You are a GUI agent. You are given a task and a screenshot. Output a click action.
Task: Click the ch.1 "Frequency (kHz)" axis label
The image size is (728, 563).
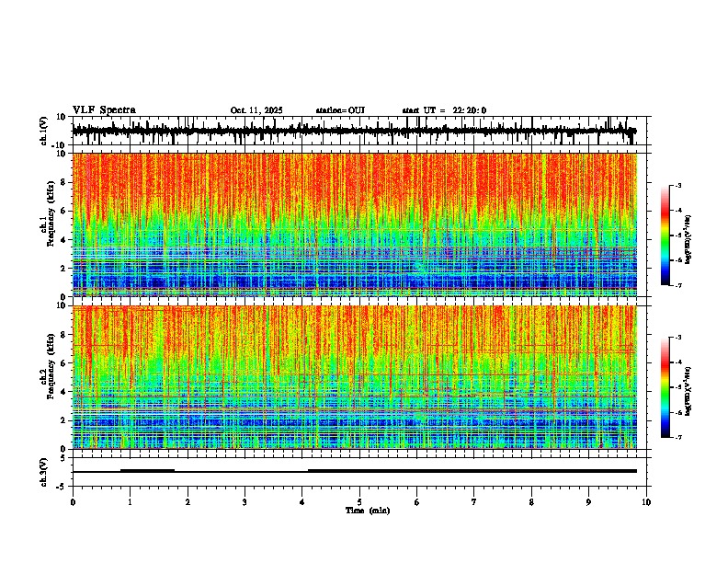click(51, 213)
